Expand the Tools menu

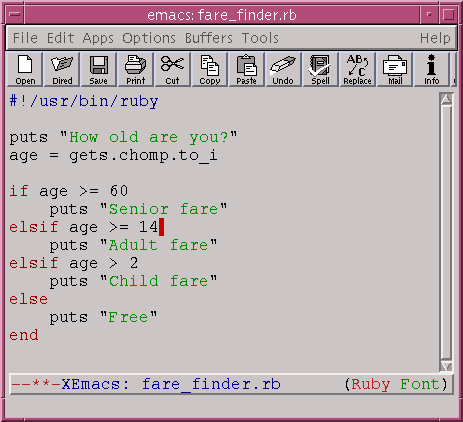(260, 38)
